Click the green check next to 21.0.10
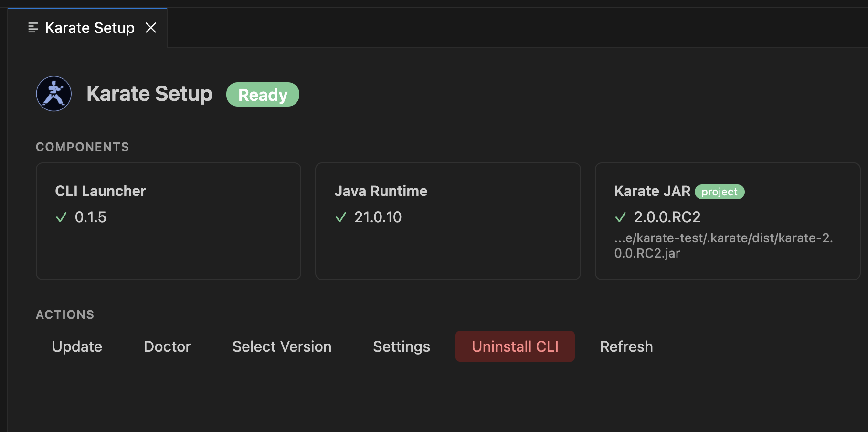This screenshot has height=432, width=868. (341, 217)
